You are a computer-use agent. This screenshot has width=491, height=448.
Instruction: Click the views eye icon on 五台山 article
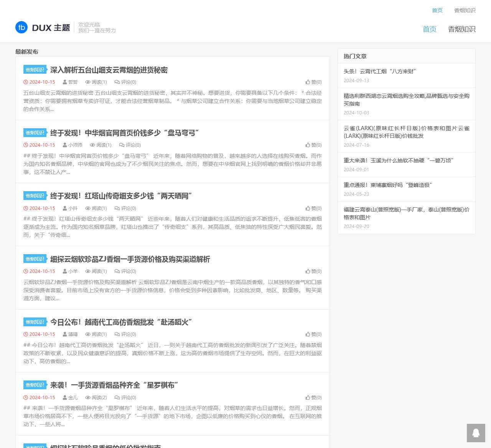click(x=88, y=82)
